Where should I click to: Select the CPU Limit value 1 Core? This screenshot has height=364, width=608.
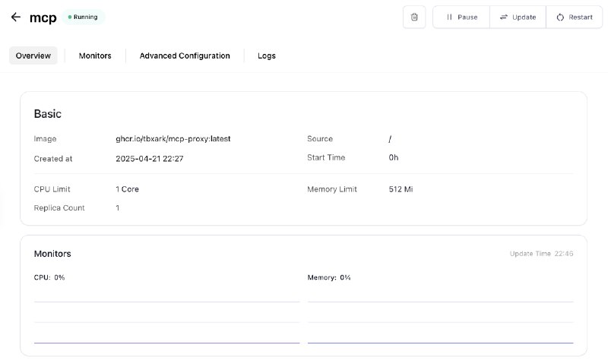(127, 189)
